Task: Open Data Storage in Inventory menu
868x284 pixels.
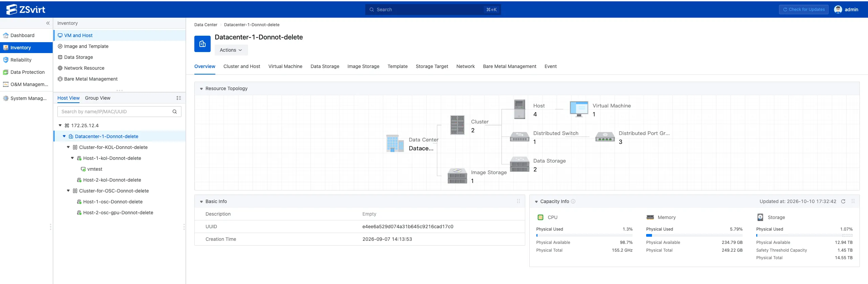Action: (x=120, y=57)
